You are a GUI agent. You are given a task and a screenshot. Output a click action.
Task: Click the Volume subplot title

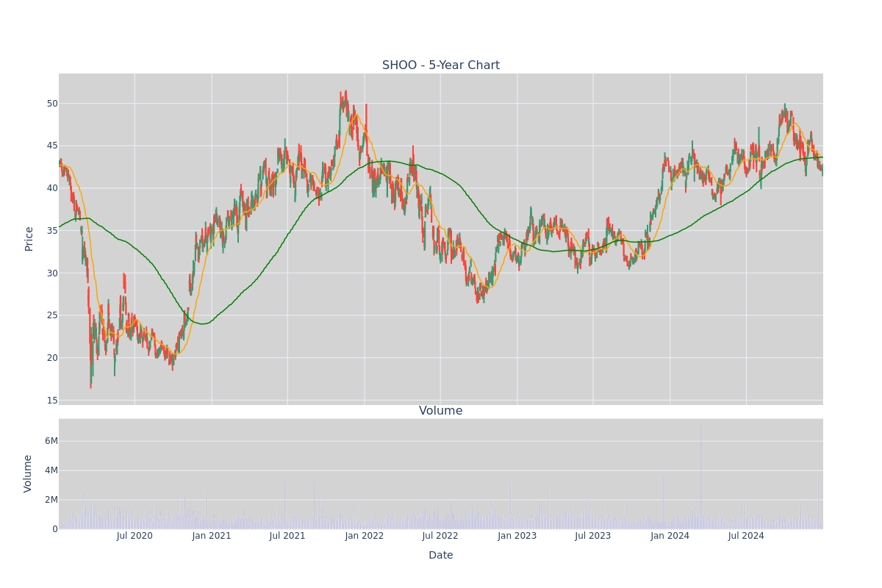(441, 411)
